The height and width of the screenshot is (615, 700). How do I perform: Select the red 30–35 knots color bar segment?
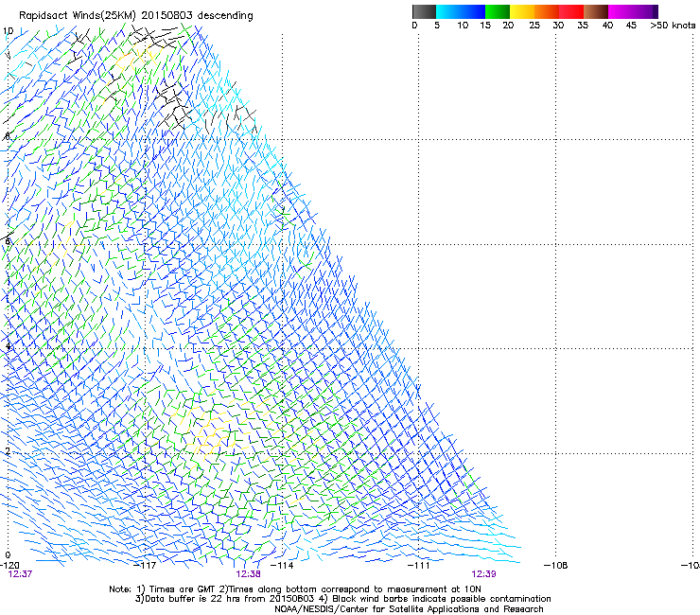point(571,11)
